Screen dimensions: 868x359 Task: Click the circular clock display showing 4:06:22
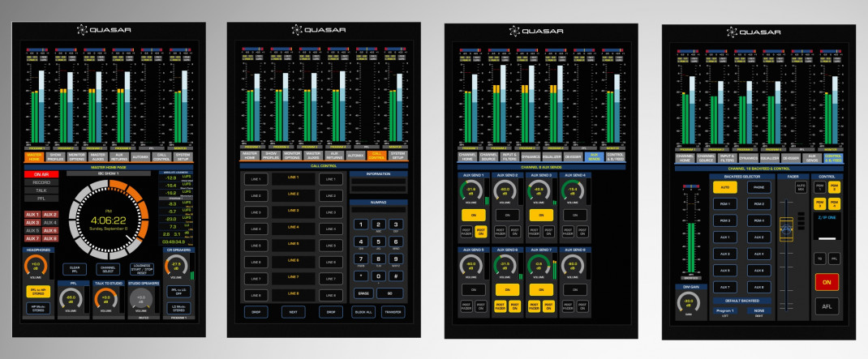108,220
